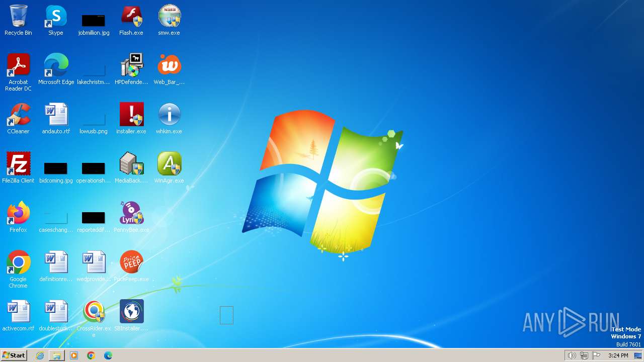The height and width of the screenshot is (362, 644).
Task: Select the Flash.exe icon
Action: [x=131, y=20]
